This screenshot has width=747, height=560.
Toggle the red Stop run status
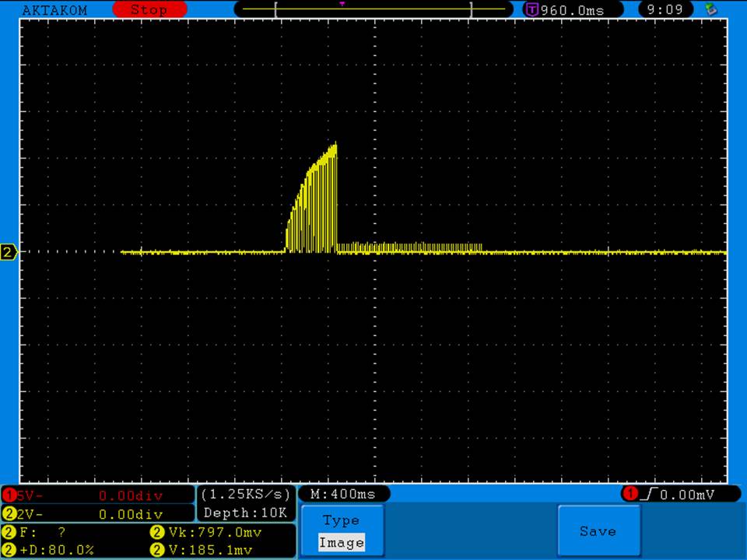149,10
